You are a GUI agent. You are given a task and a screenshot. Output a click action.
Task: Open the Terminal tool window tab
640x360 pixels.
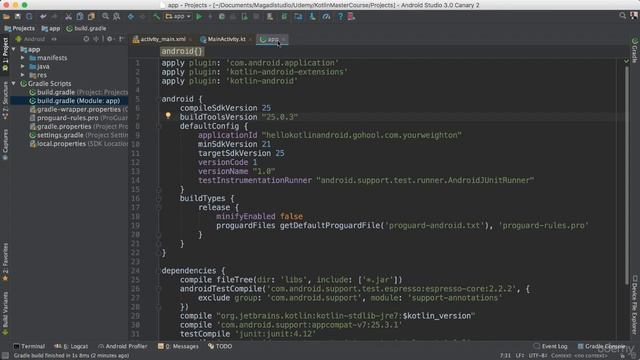(29, 346)
